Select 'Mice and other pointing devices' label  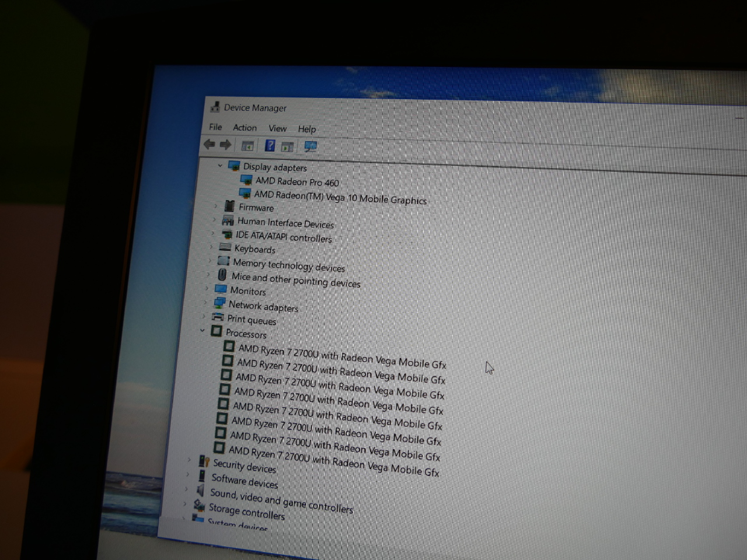click(296, 279)
